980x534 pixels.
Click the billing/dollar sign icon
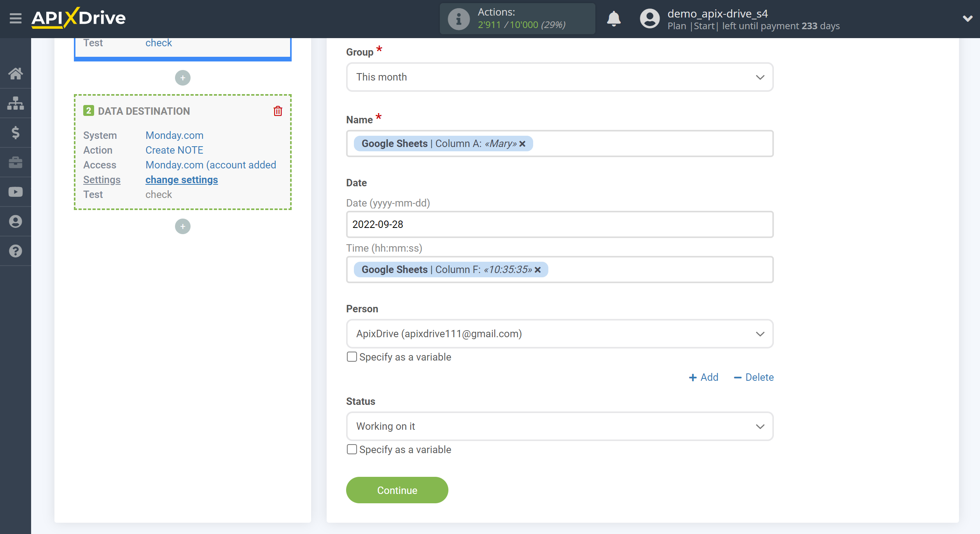click(16, 133)
